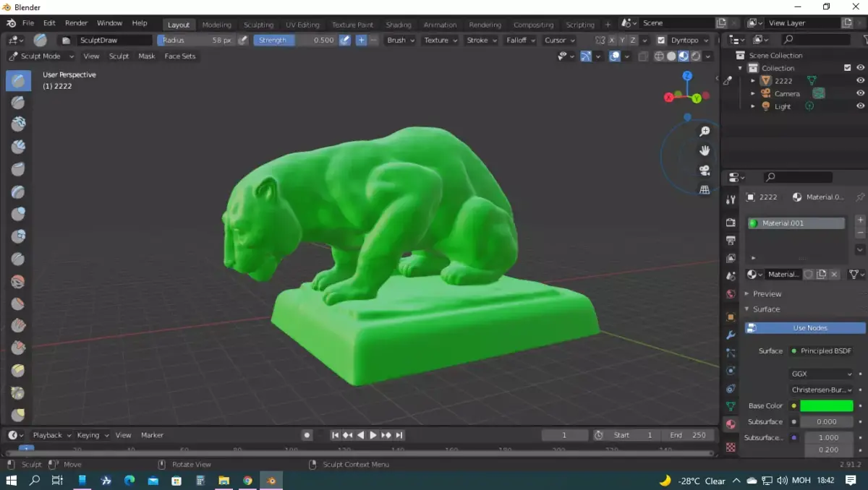Select the Crease brush tool

pos(18,259)
